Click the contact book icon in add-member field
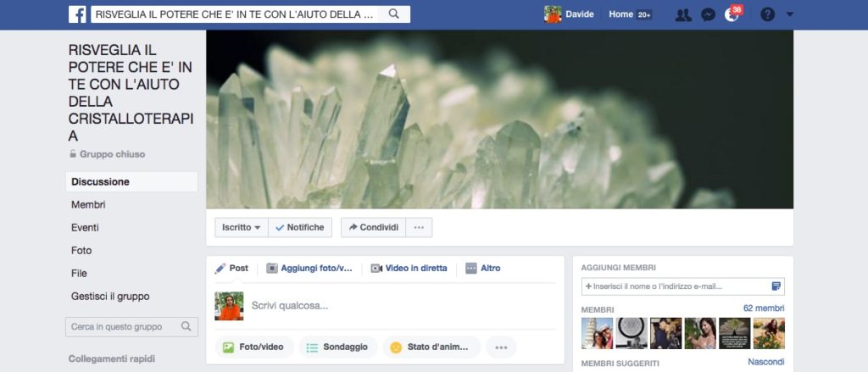Viewport: 868px width, 372px height. [x=776, y=286]
